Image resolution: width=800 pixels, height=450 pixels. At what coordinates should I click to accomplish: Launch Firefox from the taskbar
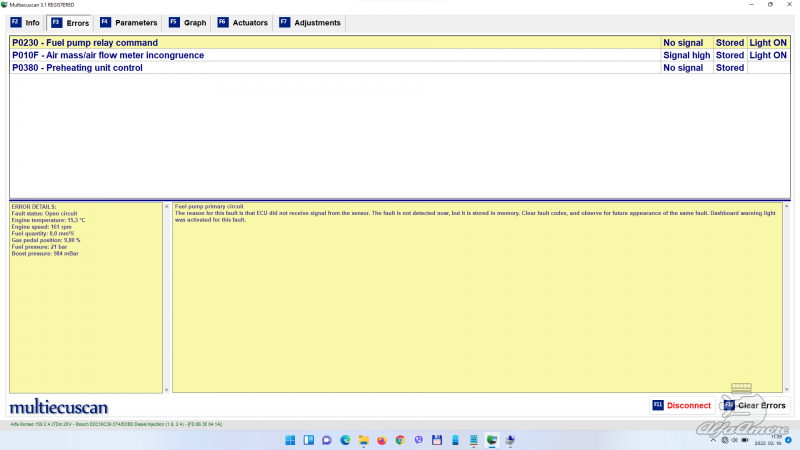point(382,440)
